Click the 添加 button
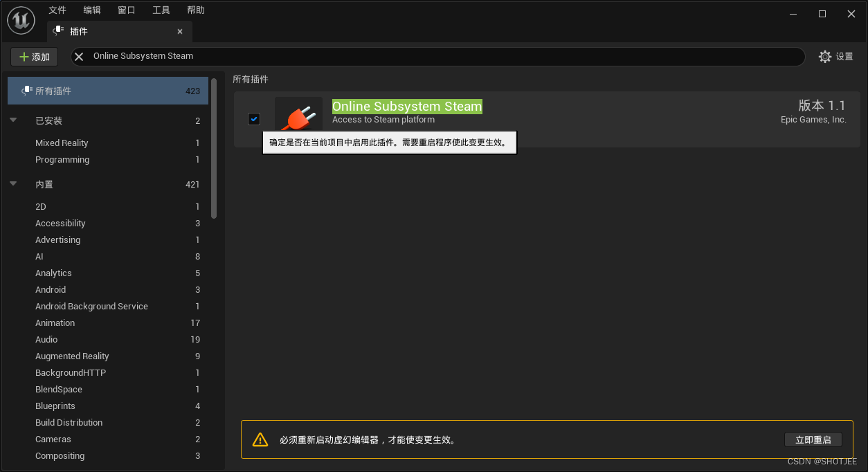 coord(35,57)
